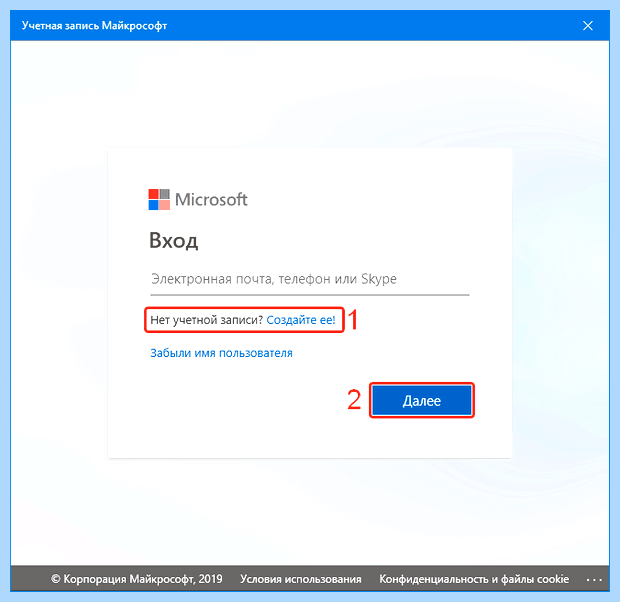Click the 'Вход' heading text
This screenshot has height=602, width=620.
click(173, 240)
